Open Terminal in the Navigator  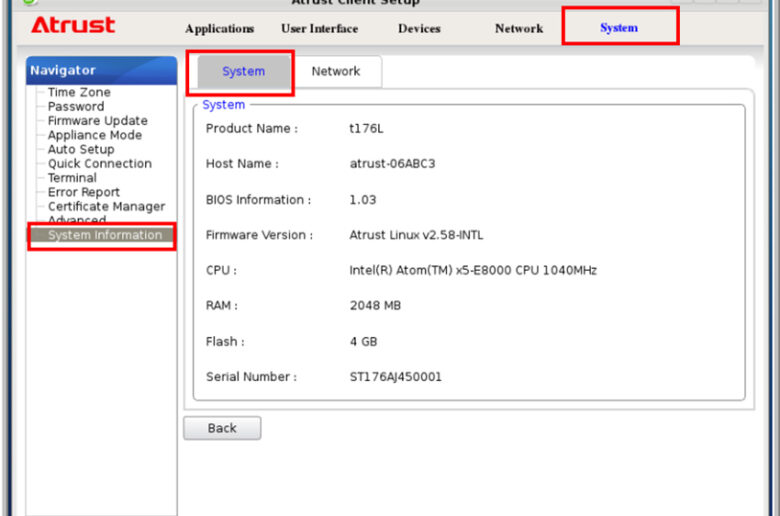click(72, 178)
